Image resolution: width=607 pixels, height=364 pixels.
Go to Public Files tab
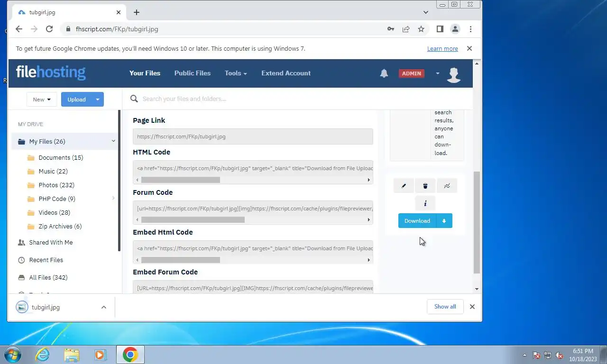coord(193,73)
